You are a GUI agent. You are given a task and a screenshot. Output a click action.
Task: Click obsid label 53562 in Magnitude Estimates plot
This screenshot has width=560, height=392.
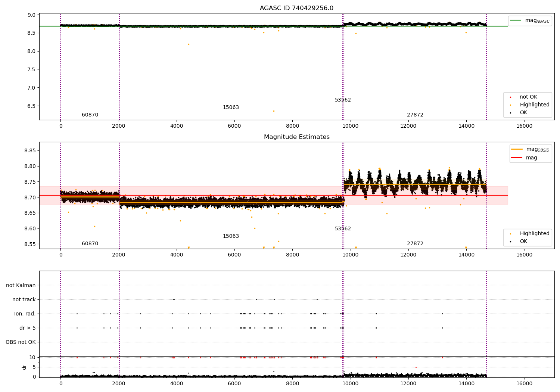[343, 229]
